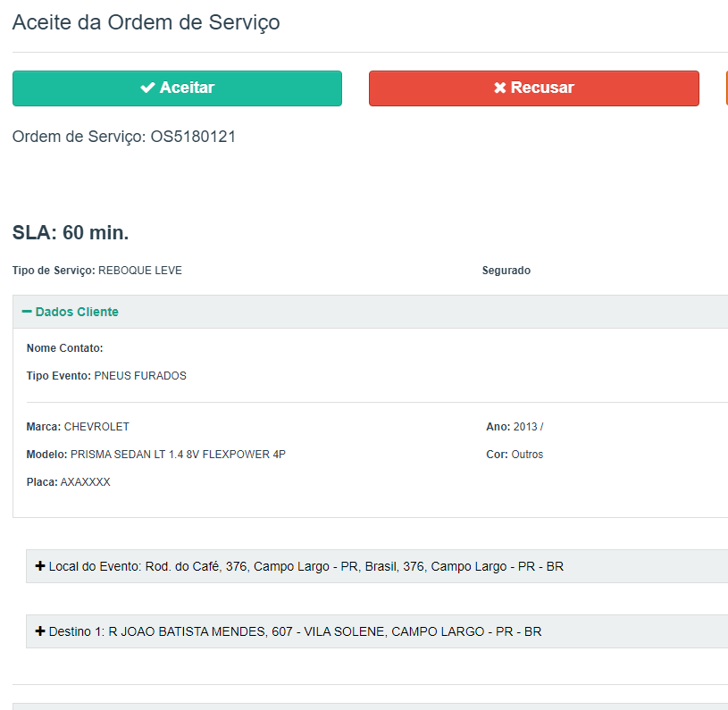Click the PNEUS FURADOS event type
This screenshot has width=728, height=710.
140,376
